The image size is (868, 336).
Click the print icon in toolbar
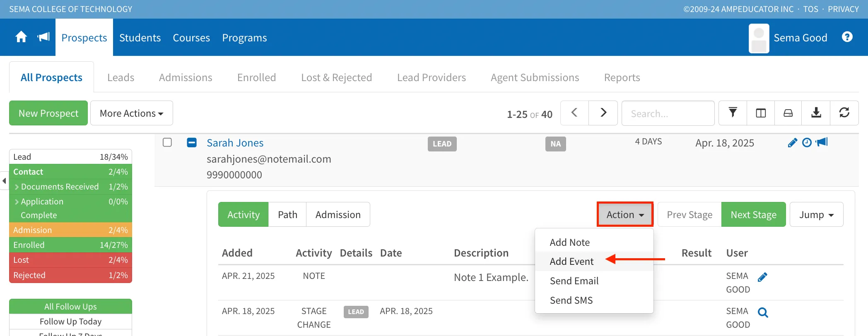coord(788,113)
